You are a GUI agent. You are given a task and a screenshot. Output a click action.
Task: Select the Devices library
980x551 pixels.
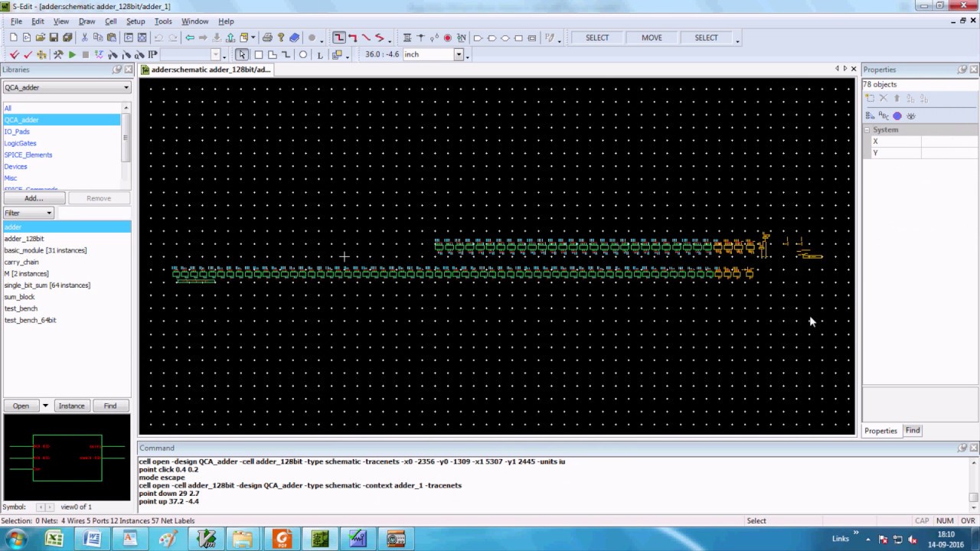coord(15,166)
